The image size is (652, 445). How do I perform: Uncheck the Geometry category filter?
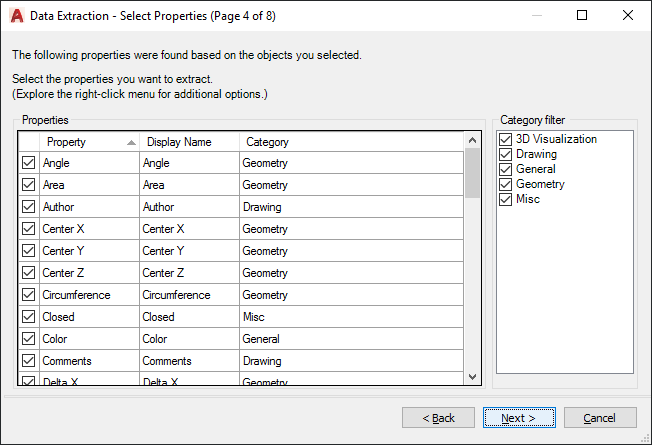(506, 184)
